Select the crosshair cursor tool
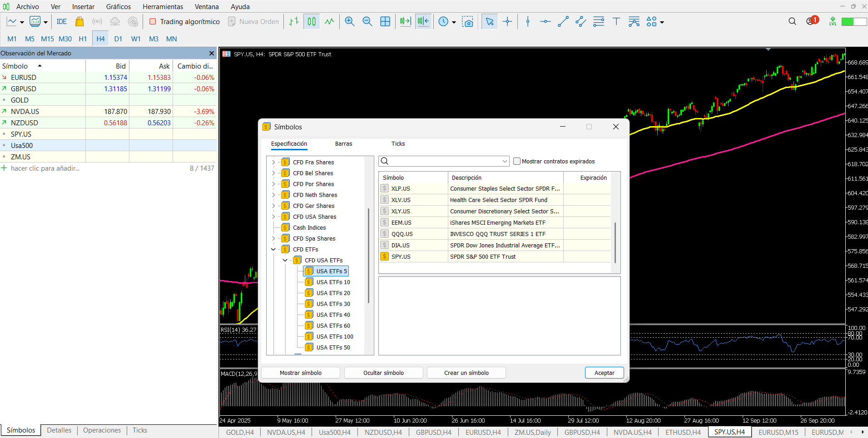 507,22
